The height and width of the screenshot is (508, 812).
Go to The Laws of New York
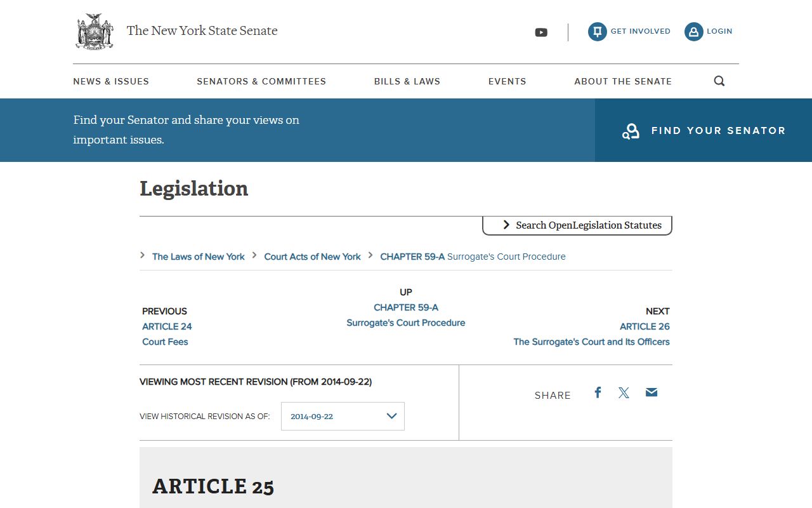pos(199,257)
